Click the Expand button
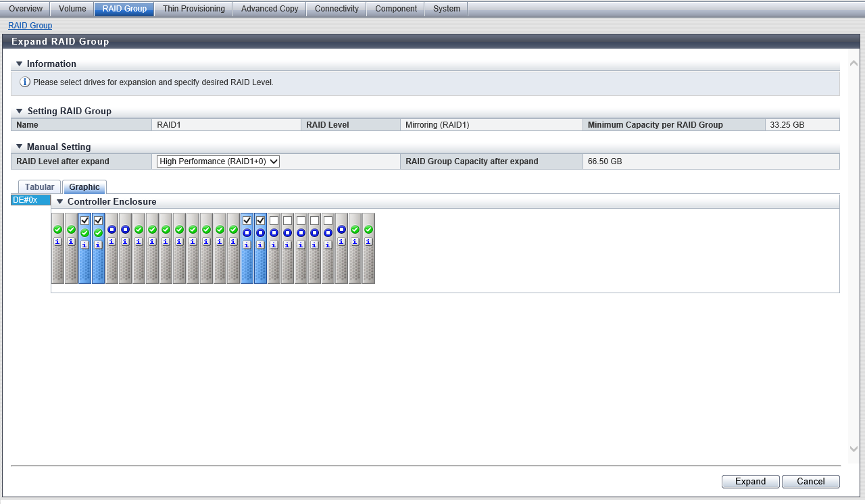865x504 pixels. pyautogui.click(x=750, y=482)
